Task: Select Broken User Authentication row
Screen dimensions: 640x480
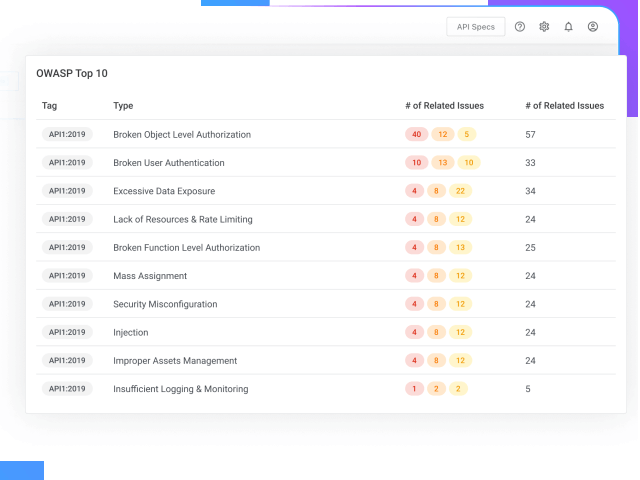Action: click(x=326, y=162)
